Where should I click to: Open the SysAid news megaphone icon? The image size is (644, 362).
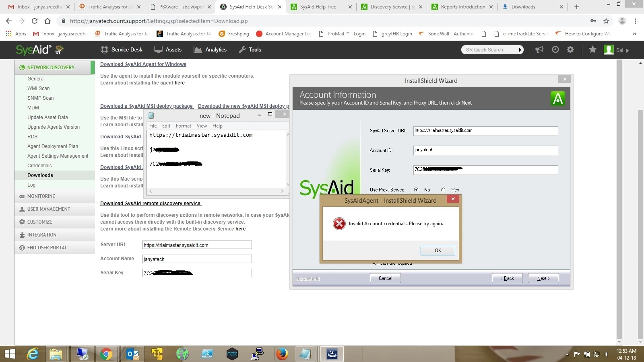click(x=539, y=49)
